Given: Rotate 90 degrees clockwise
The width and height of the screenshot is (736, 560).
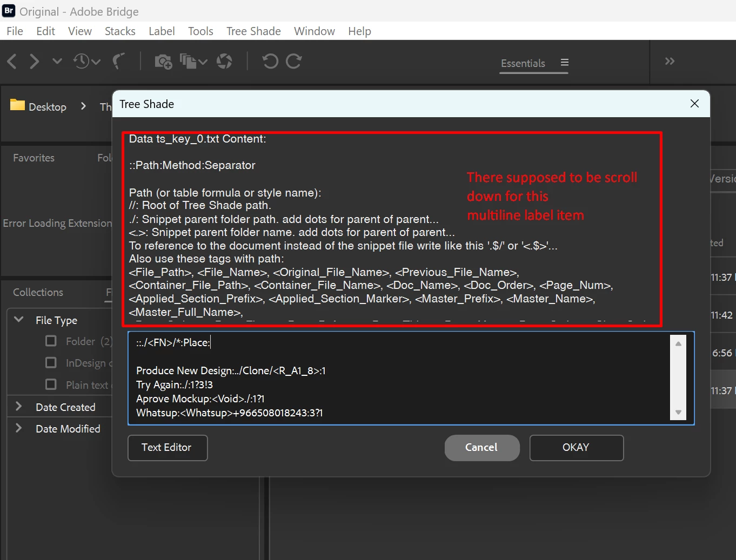Looking at the screenshot, I should (x=293, y=61).
